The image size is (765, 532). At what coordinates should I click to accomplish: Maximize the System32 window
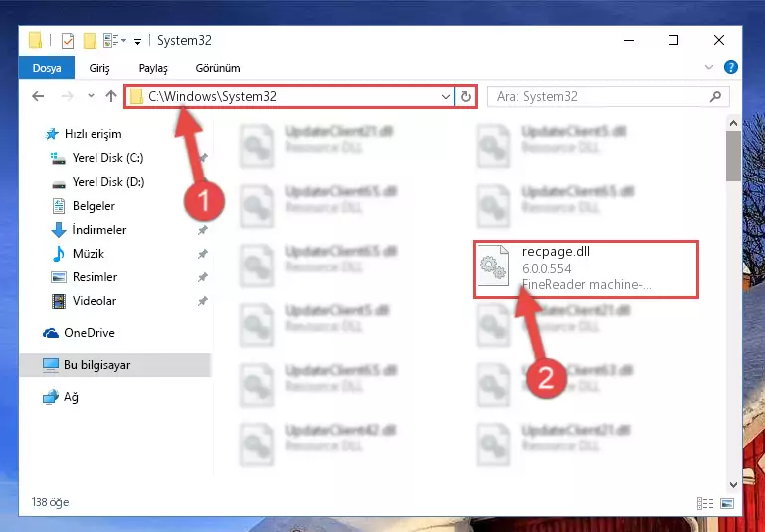pos(673,40)
